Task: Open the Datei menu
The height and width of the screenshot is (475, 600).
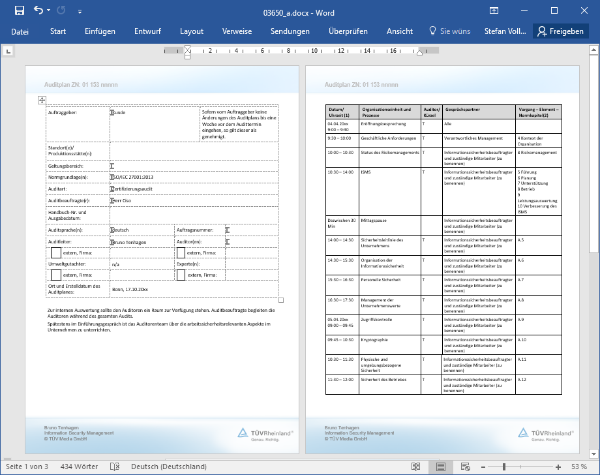Action: (x=20, y=31)
